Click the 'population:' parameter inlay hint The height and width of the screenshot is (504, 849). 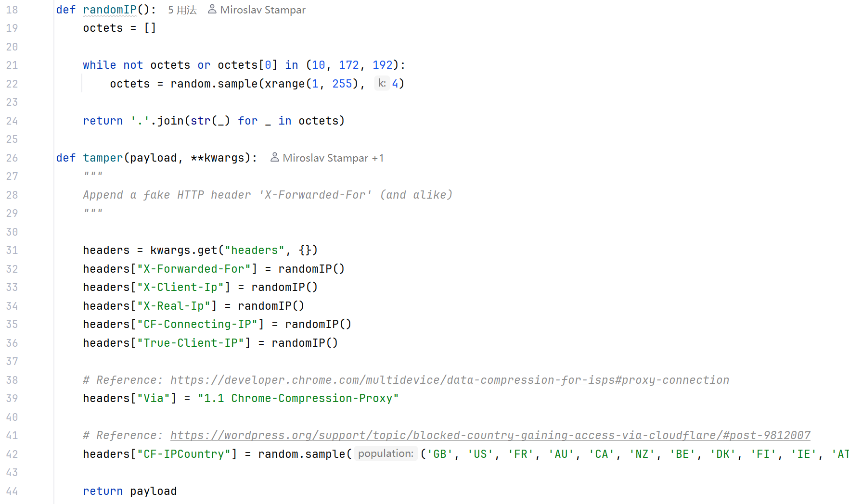(x=386, y=454)
